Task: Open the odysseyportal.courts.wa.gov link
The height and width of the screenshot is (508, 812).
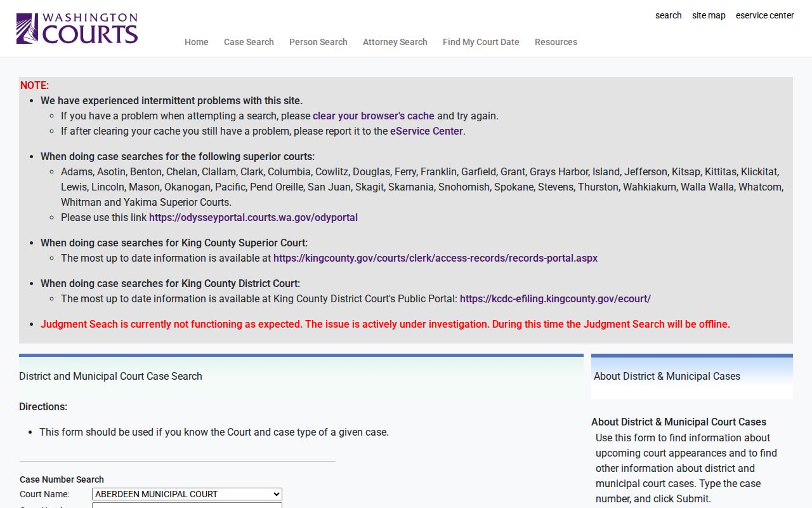Action: point(253,217)
